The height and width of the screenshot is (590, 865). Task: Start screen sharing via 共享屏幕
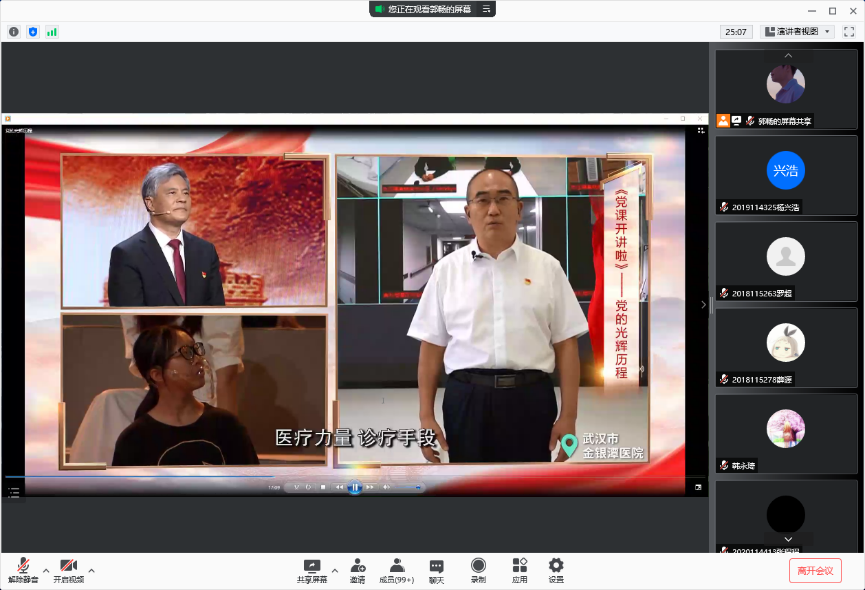coord(311,570)
